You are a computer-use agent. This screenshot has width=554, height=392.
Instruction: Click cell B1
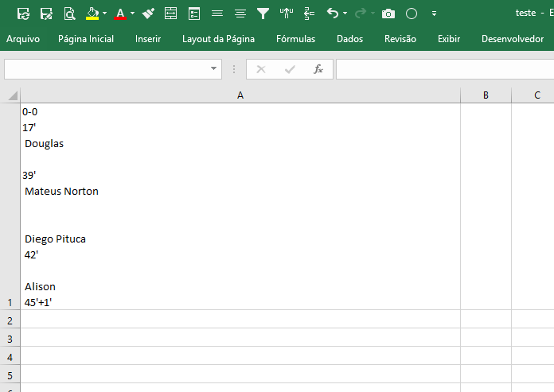click(486, 207)
